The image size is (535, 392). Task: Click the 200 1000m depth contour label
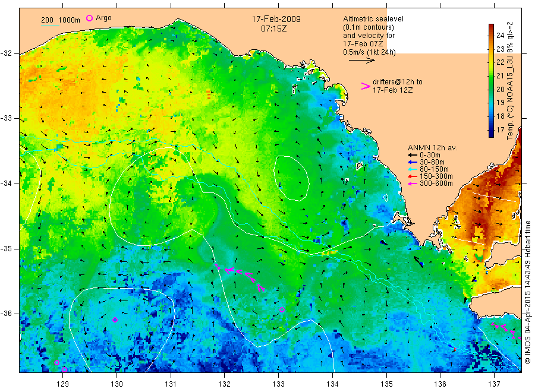click(61, 20)
